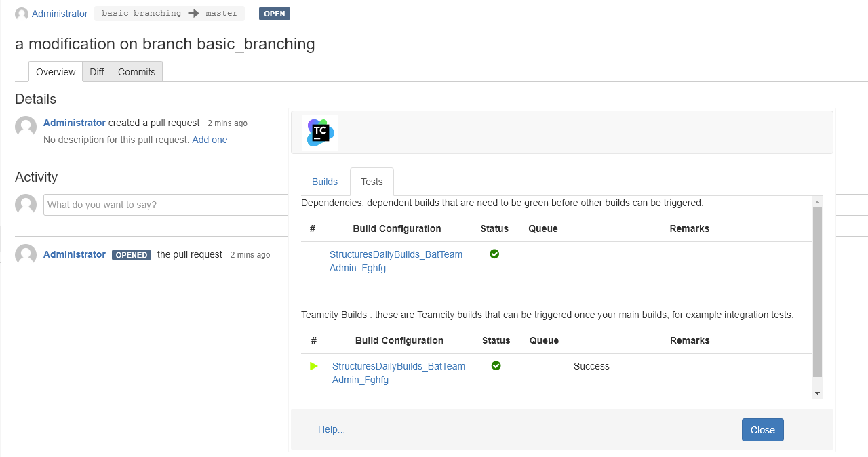
Task: Open the Overview tab
Action: [56, 72]
